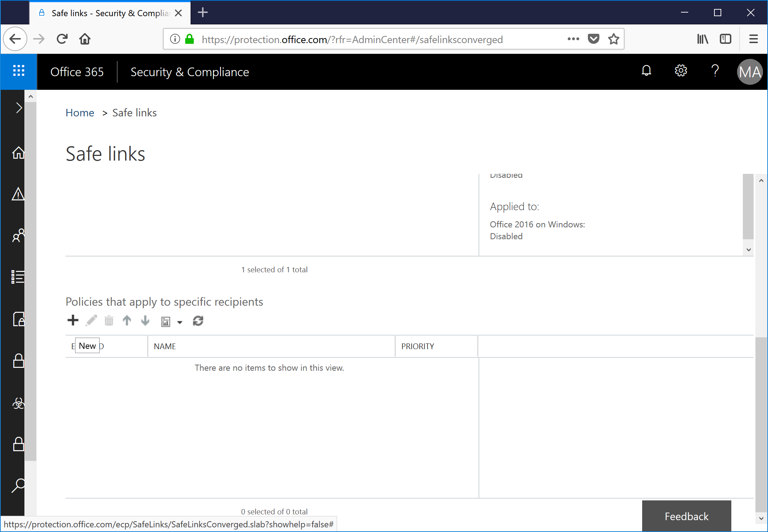Click the Help question mark
The width and height of the screenshot is (768, 532).
[x=715, y=71]
